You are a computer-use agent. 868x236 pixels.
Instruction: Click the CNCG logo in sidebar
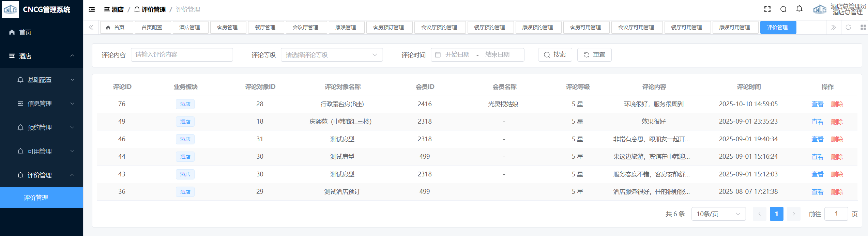tap(10, 9)
